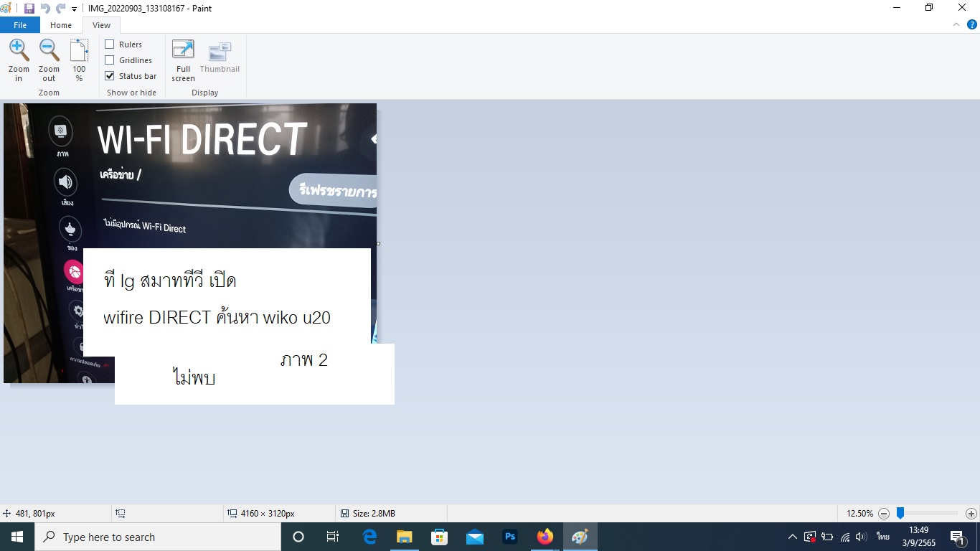980x551 pixels.
Task: Launch Microsoft Edge from taskbar
Action: click(369, 537)
